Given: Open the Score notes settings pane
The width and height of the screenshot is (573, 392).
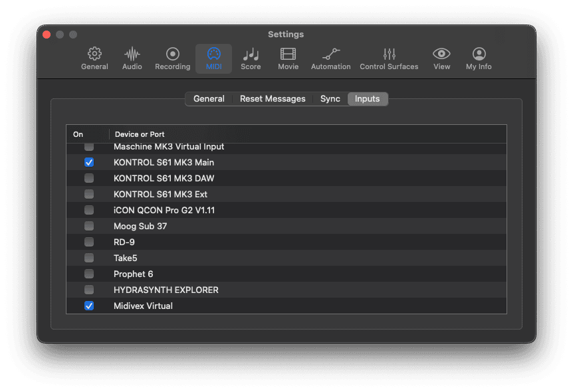Looking at the screenshot, I should coord(251,58).
